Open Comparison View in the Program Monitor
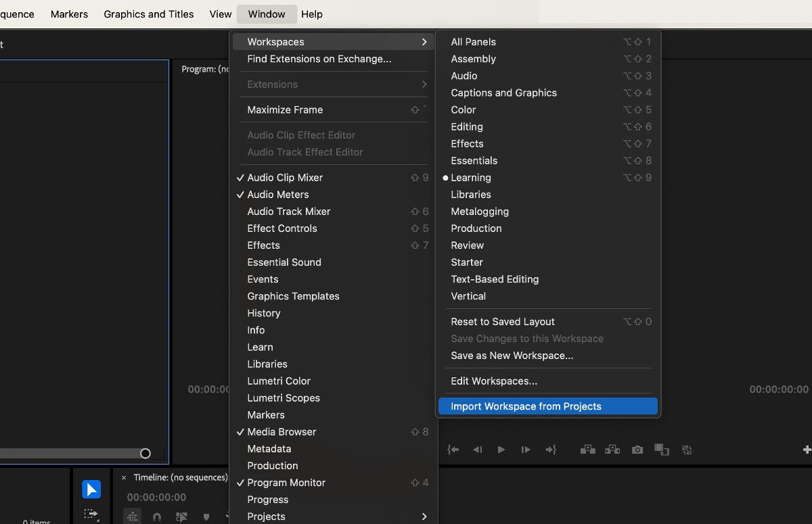Image resolution: width=812 pixels, height=524 pixels. 661,449
